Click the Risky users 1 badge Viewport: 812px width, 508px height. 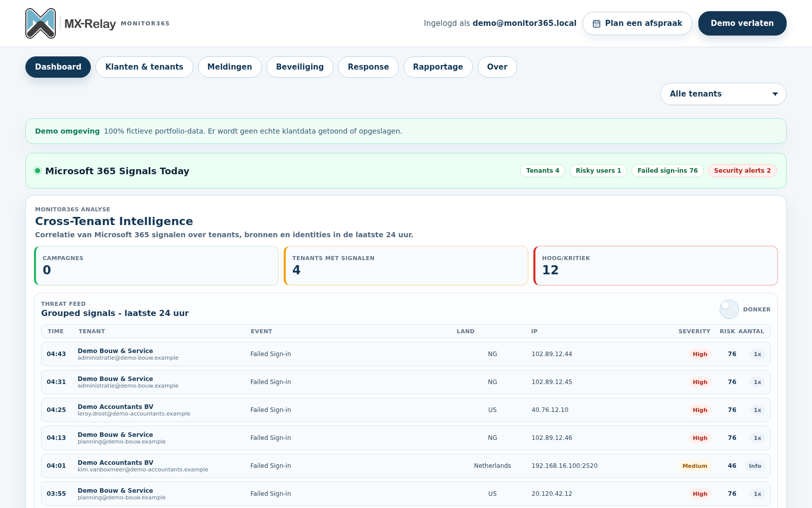click(x=598, y=171)
